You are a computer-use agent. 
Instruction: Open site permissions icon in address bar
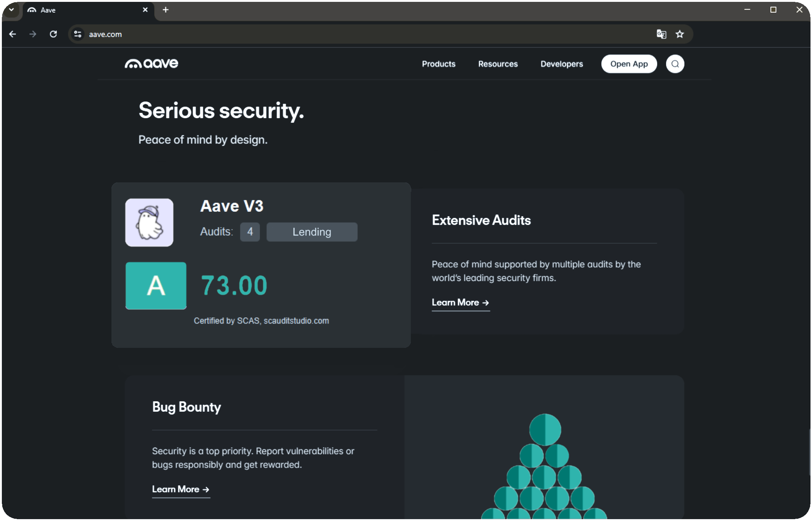(x=78, y=34)
